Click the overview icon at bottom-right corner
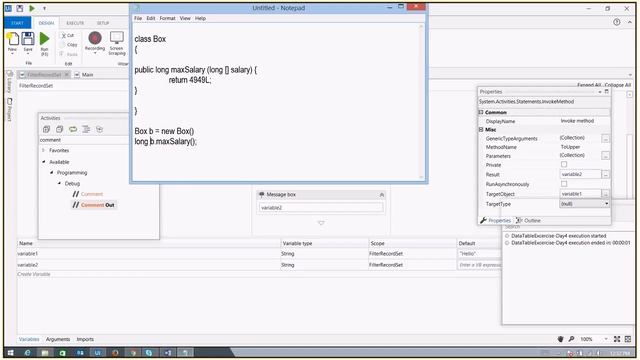 628,339
